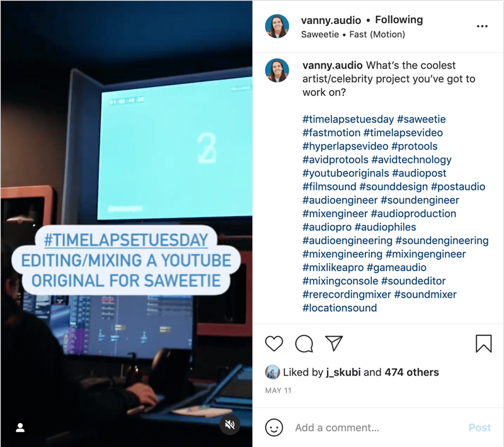Click into Add a comment field

(378, 427)
